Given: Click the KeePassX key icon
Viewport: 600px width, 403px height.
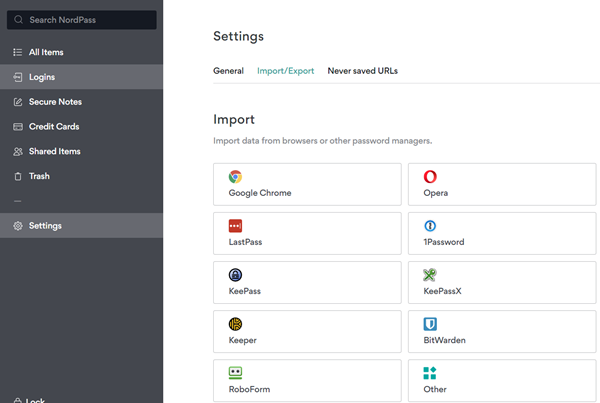Looking at the screenshot, I should 430,275.
